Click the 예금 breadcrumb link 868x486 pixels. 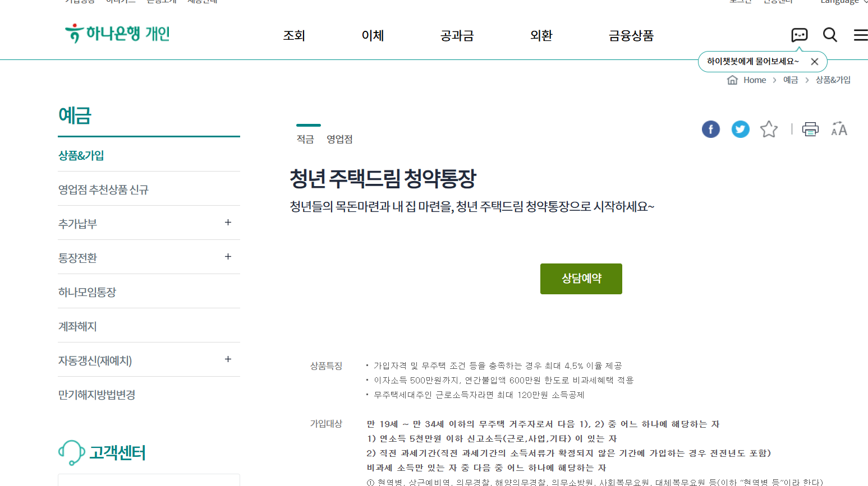791,80
